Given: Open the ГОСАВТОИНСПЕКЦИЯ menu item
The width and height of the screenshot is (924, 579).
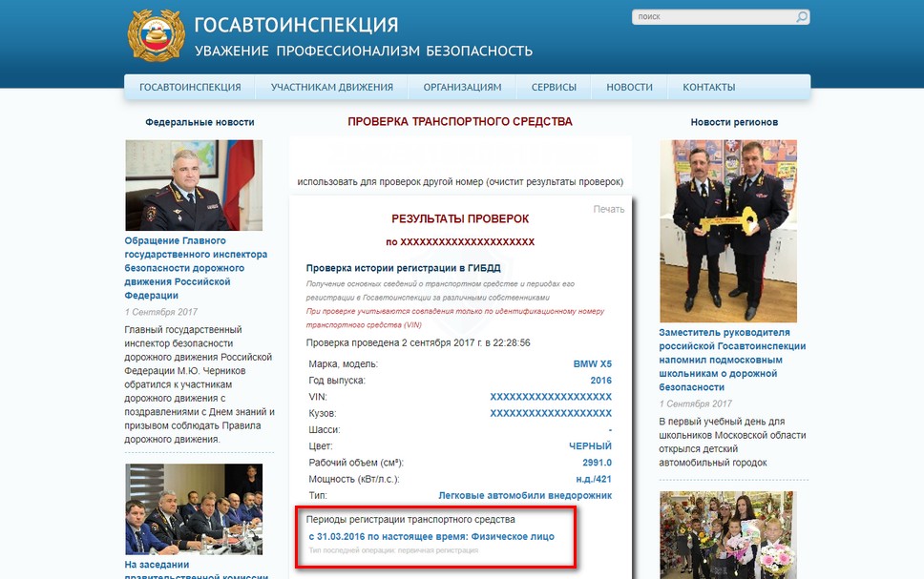Looking at the screenshot, I should 190,87.
